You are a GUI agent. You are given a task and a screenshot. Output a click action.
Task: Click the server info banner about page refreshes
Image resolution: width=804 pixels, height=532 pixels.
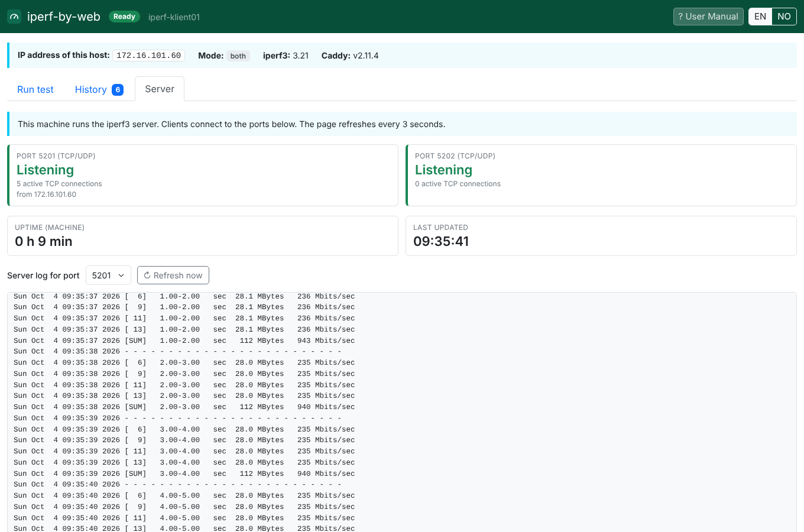point(402,124)
